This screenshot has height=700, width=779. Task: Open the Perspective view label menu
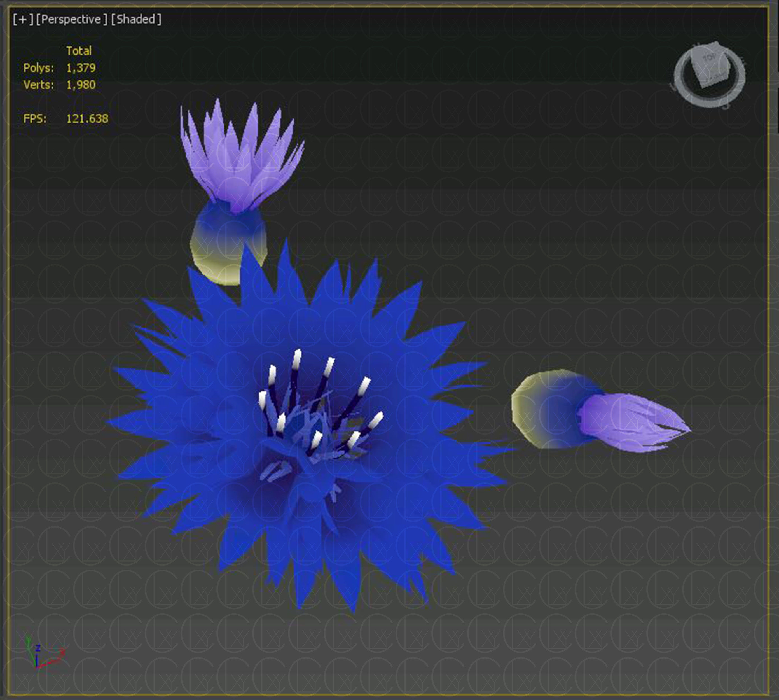pos(71,19)
